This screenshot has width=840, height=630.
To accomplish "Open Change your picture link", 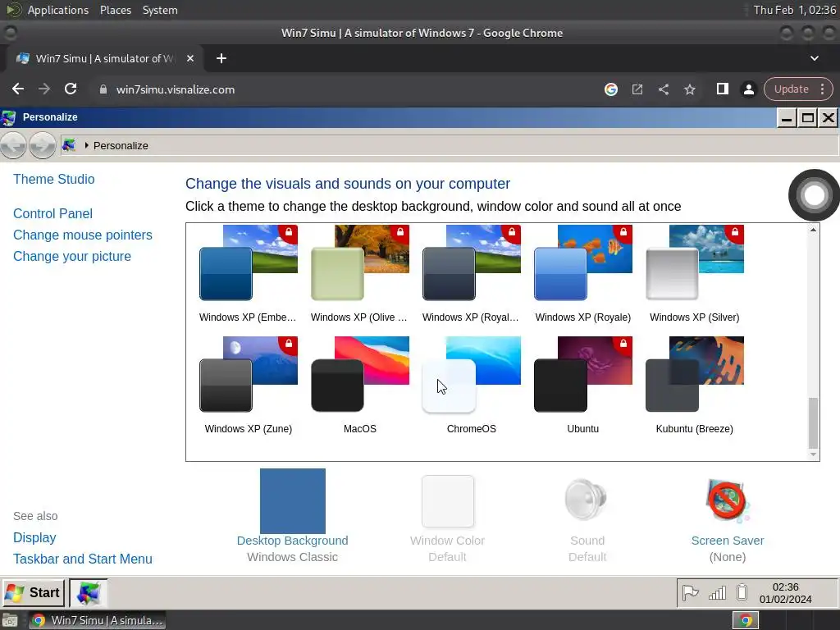I will (x=72, y=256).
